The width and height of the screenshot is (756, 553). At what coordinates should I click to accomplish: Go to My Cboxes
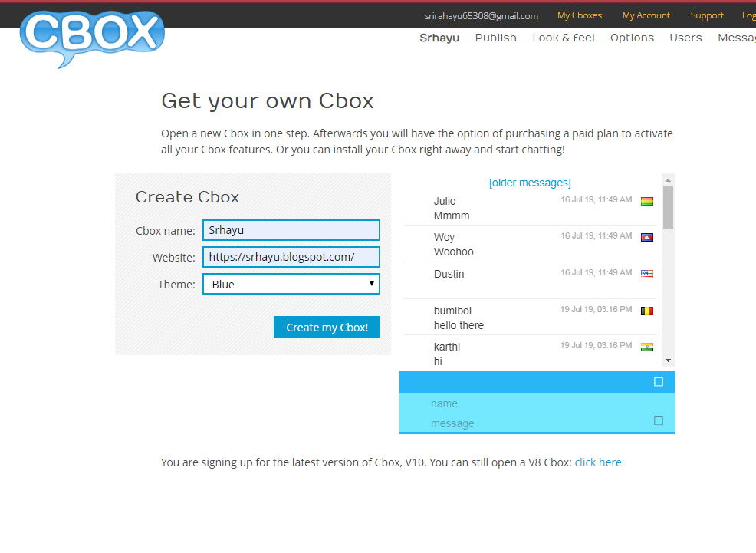point(580,15)
